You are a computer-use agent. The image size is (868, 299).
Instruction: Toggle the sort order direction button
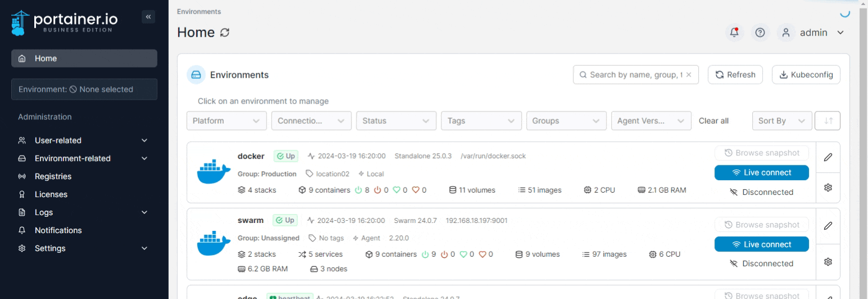[x=828, y=121]
